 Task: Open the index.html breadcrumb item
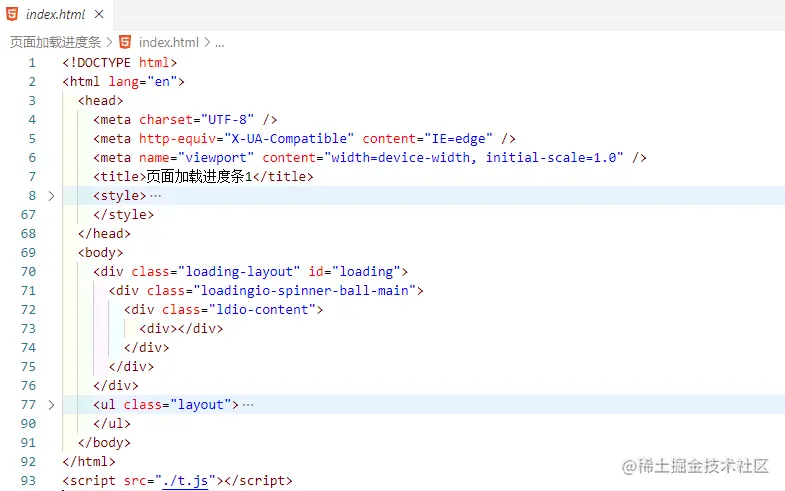(x=169, y=43)
